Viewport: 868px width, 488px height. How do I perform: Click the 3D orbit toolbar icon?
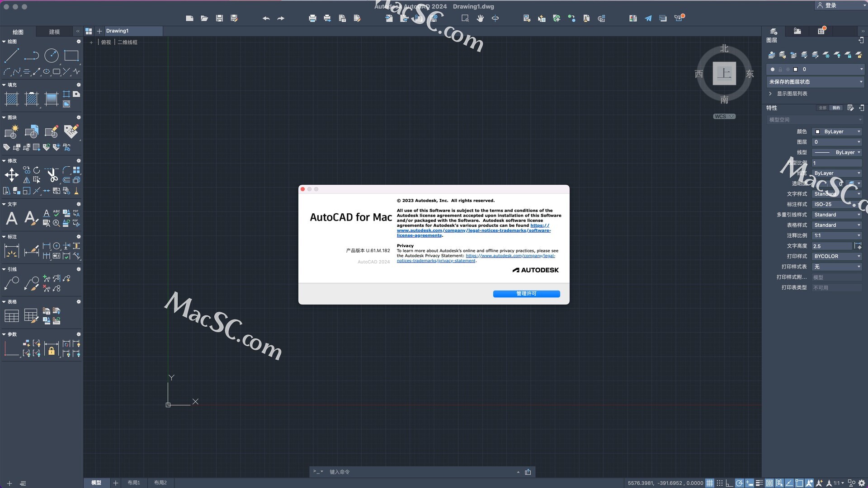tap(495, 19)
